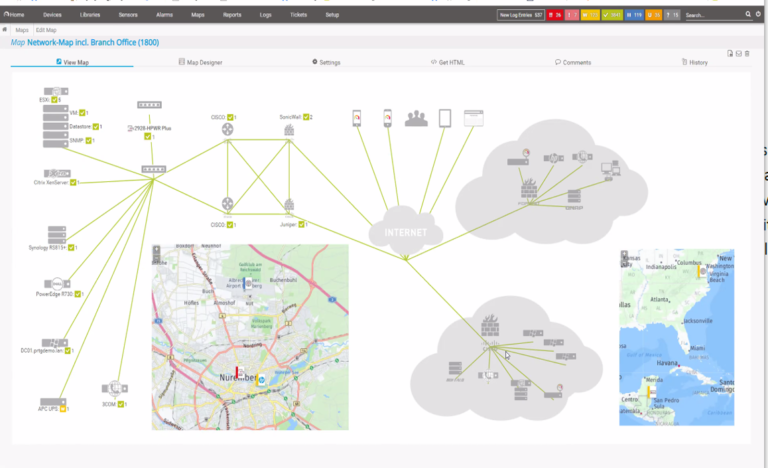This screenshot has height=468, width=768.
Task: Switch to View Map tab
Action: point(72,62)
